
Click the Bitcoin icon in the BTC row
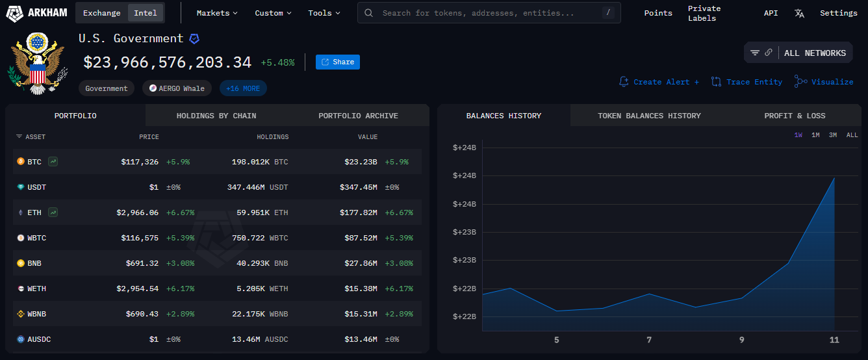pos(21,162)
